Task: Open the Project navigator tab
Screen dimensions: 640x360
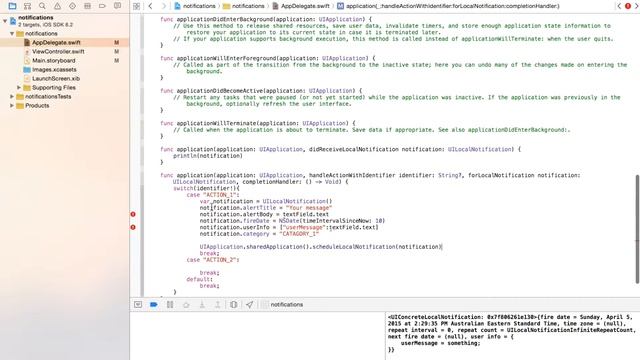Action: 12,6
